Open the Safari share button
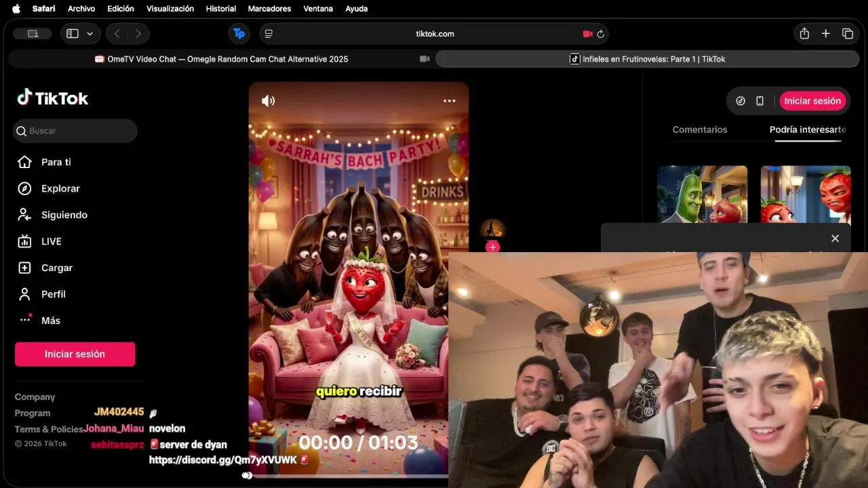868x488 pixels. [x=804, y=34]
